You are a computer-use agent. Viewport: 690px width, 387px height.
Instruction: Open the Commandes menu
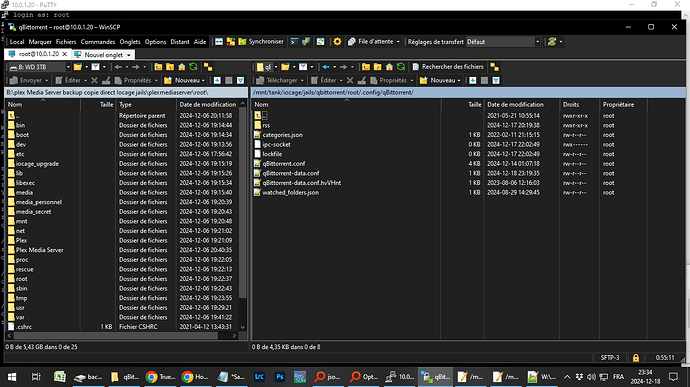pyautogui.click(x=98, y=42)
